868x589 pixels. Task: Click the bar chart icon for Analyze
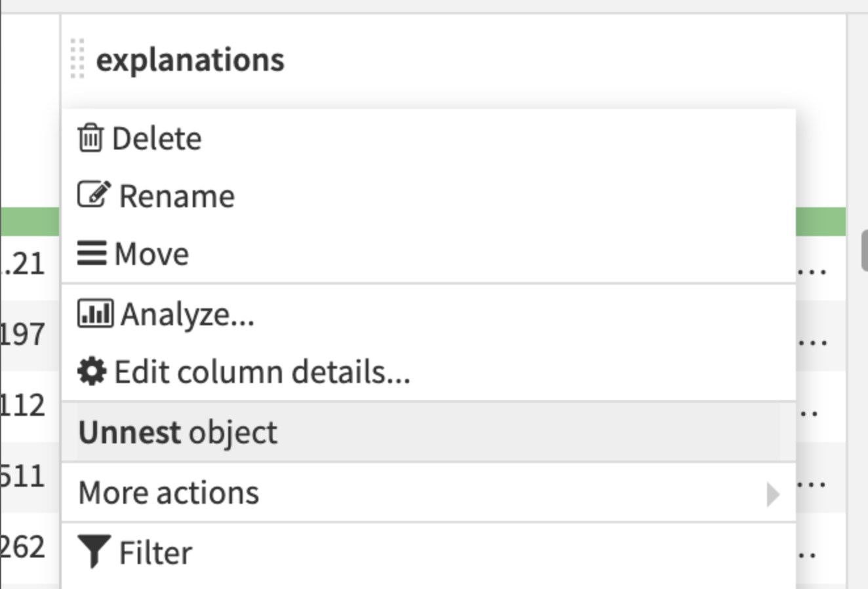click(x=96, y=313)
